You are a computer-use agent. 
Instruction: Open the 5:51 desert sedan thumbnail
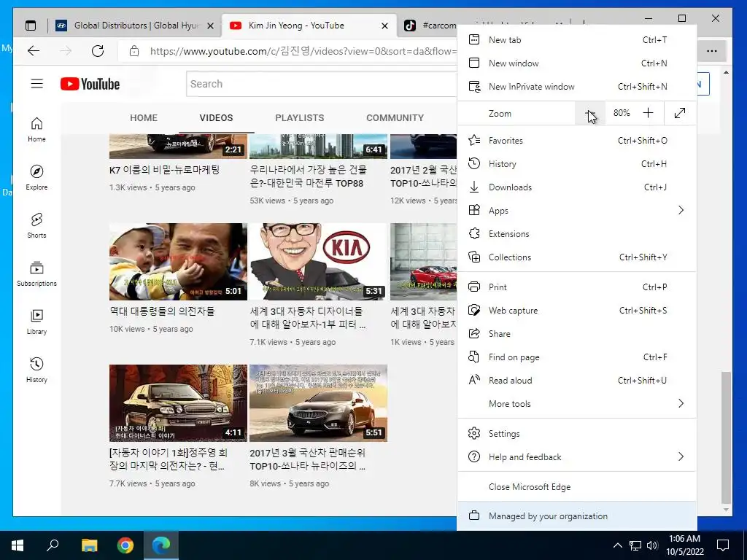pos(318,402)
